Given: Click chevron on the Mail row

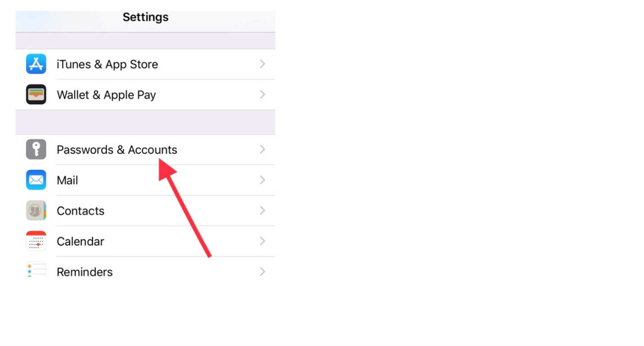Looking at the screenshot, I should (x=262, y=180).
